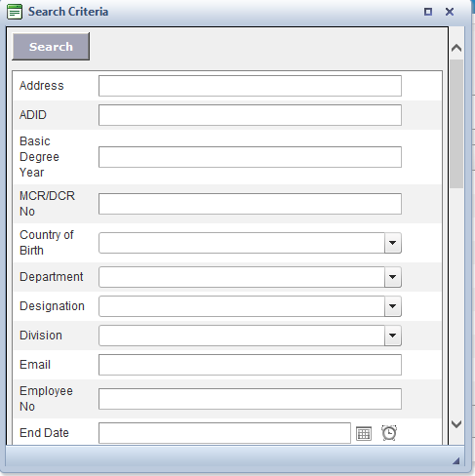The image size is (475, 476).
Task: Click into the Employee No field
Action: pos(250,399)
